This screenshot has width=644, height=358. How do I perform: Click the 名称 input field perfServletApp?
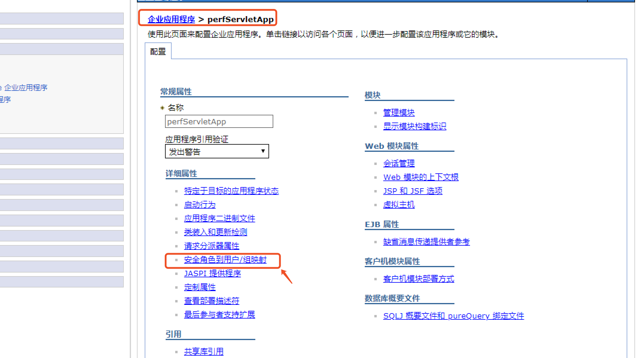219,121
